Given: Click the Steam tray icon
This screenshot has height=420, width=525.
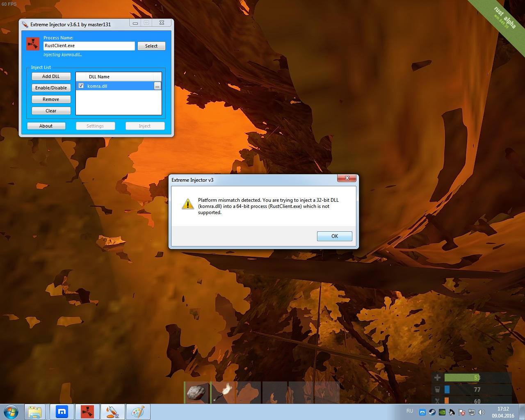Looking at the screenshot, I should click(x=432, y=413).
